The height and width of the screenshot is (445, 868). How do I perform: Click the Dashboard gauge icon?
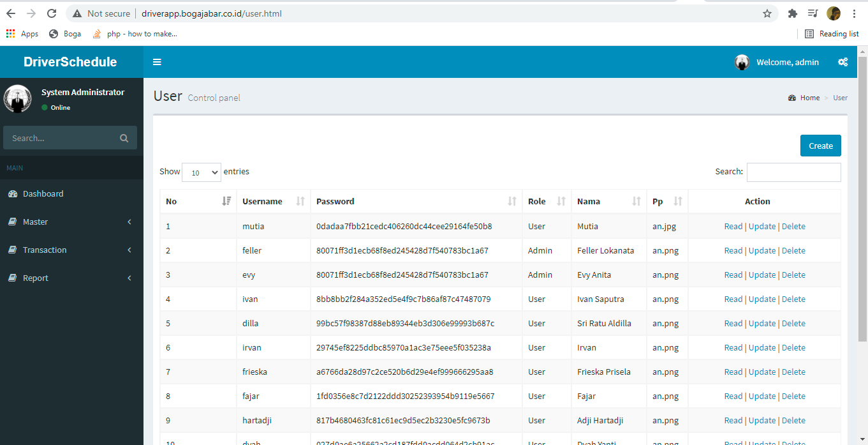[x=13, y=193]
